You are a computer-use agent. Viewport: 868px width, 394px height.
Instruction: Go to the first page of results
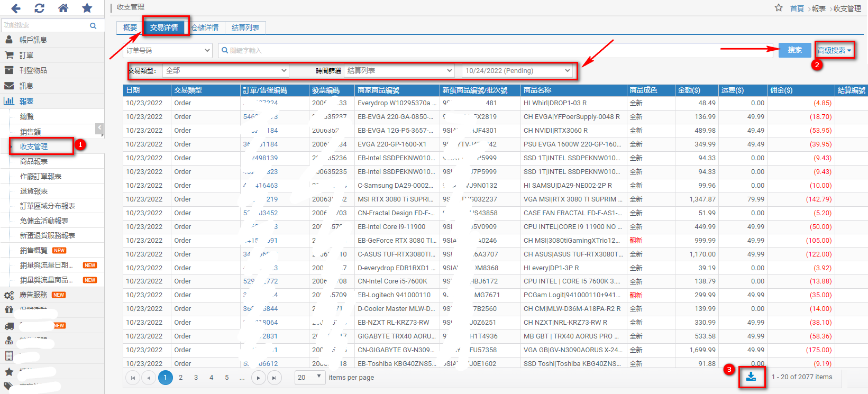pyautogui.click(x=133, y=378)
